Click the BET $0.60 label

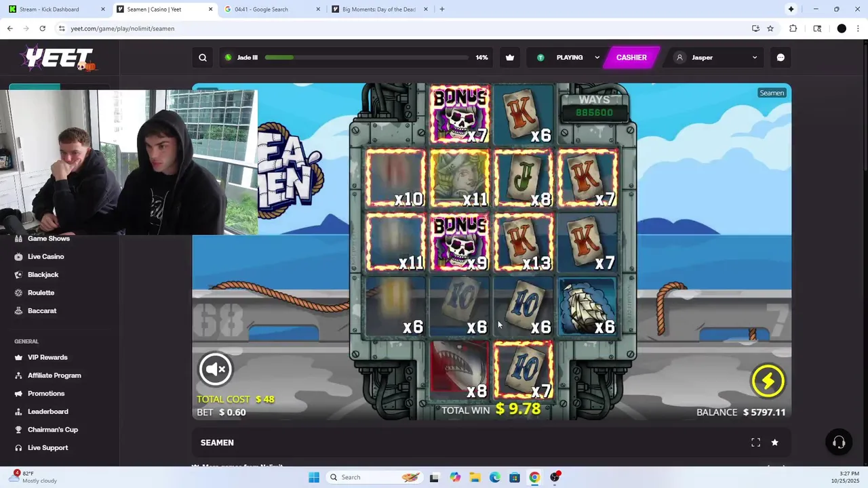[x=221, y=412]
